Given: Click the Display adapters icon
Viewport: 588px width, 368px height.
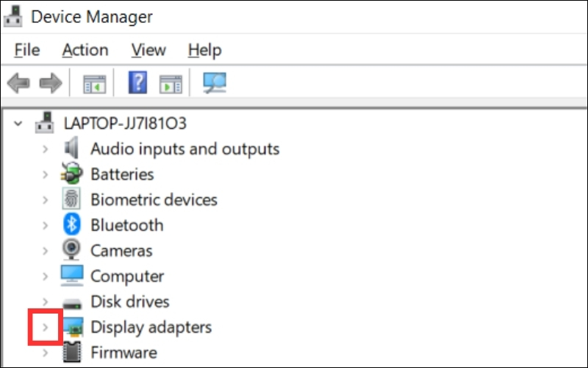Looking at the screenshot, I should [73, 326].
